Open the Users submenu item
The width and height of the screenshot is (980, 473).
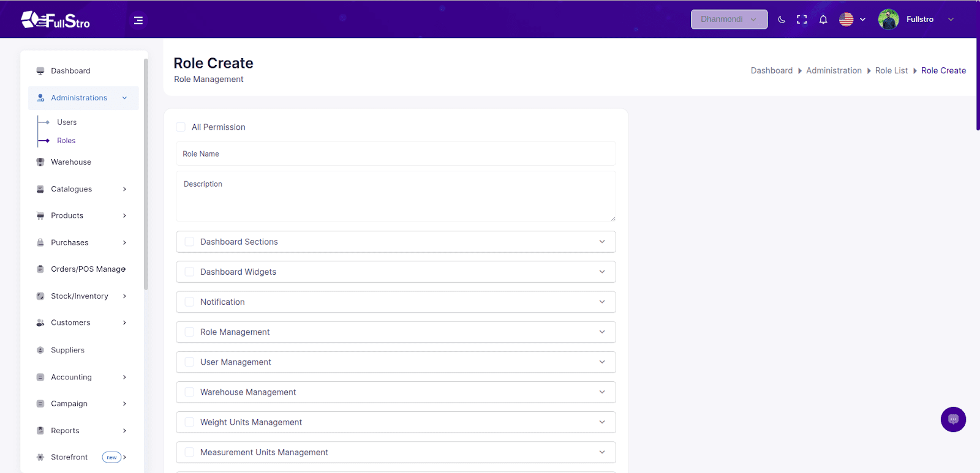click(x=67, y=122)
